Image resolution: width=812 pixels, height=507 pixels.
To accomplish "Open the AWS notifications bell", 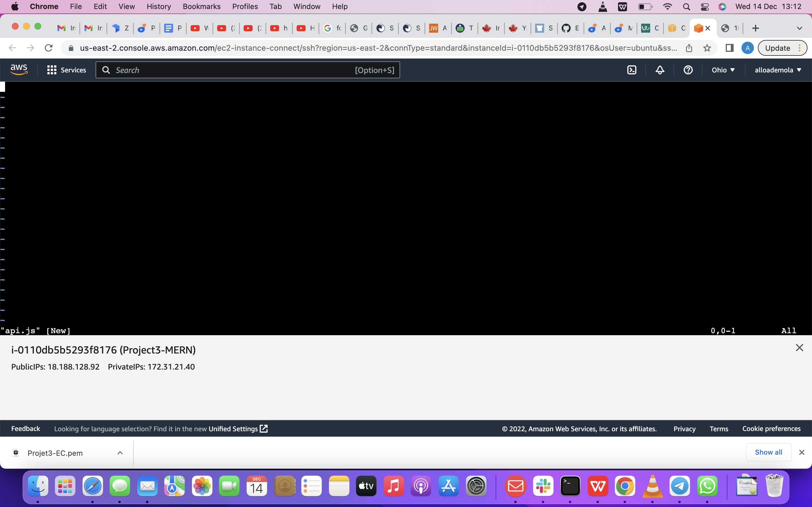I will click(660, 70).
